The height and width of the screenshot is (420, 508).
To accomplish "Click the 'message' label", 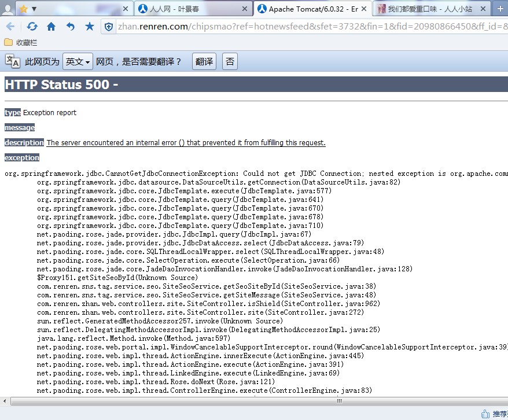I will point(20,128).
